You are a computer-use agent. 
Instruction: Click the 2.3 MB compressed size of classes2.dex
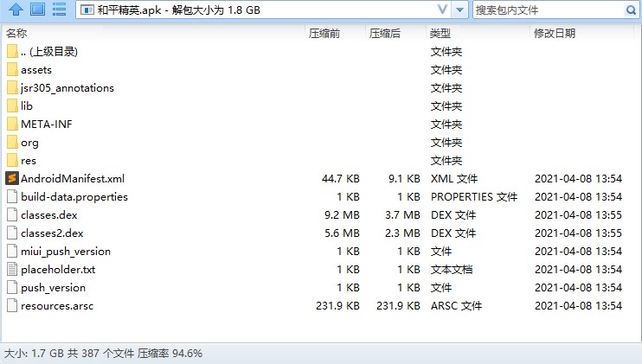click(x=402, y=233)
